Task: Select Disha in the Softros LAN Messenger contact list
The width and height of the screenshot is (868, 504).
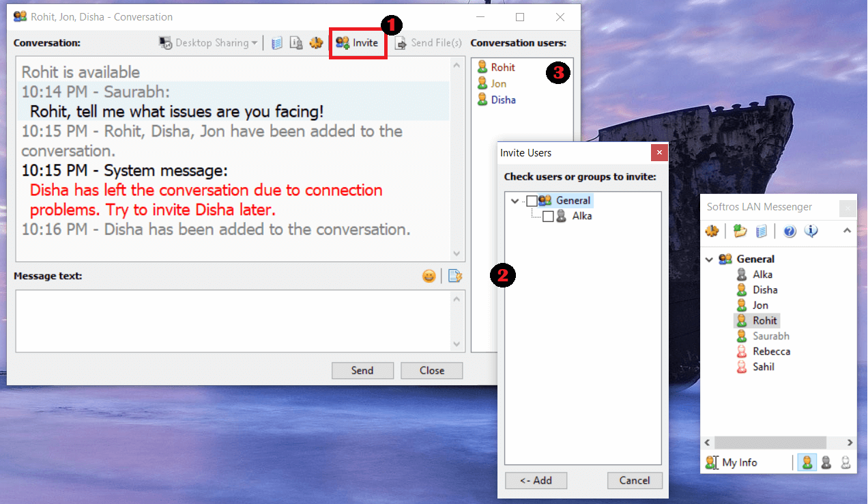Action: click(x=757, y=290)
